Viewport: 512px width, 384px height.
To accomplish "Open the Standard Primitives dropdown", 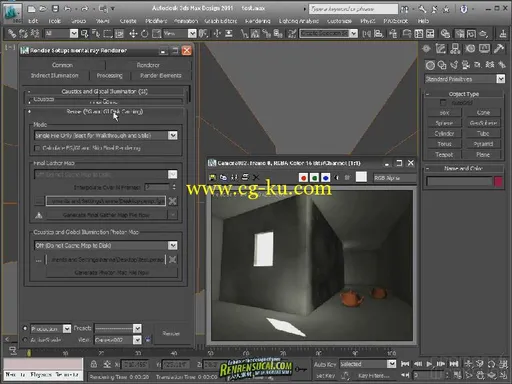I will tap(465, 79).
